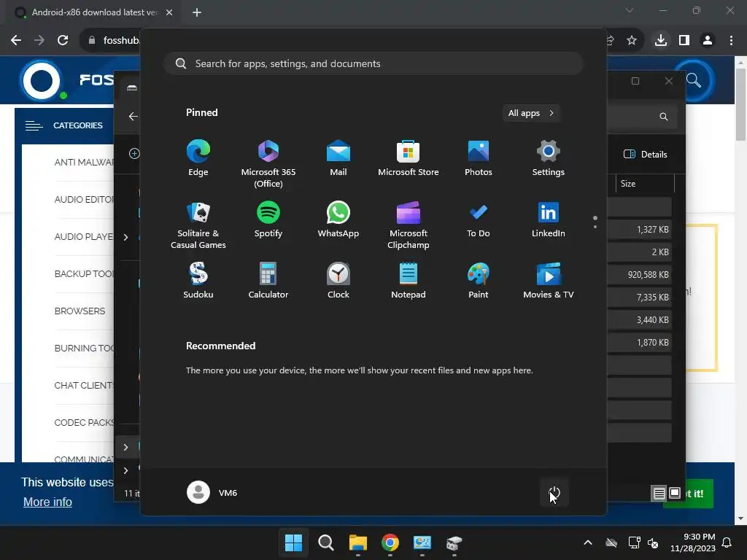Sort by Size column in File Explorer

(645, 183)
